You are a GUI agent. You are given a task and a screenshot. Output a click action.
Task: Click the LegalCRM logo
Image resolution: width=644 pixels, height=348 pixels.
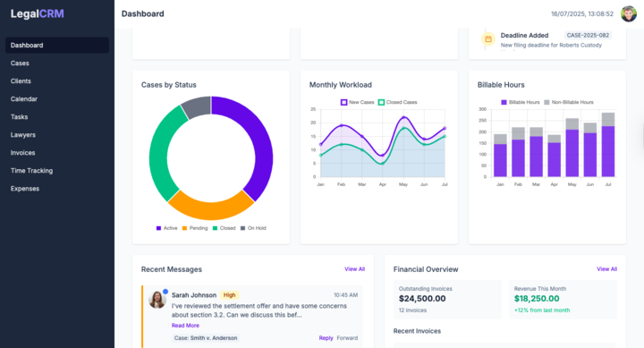[37, 14]
